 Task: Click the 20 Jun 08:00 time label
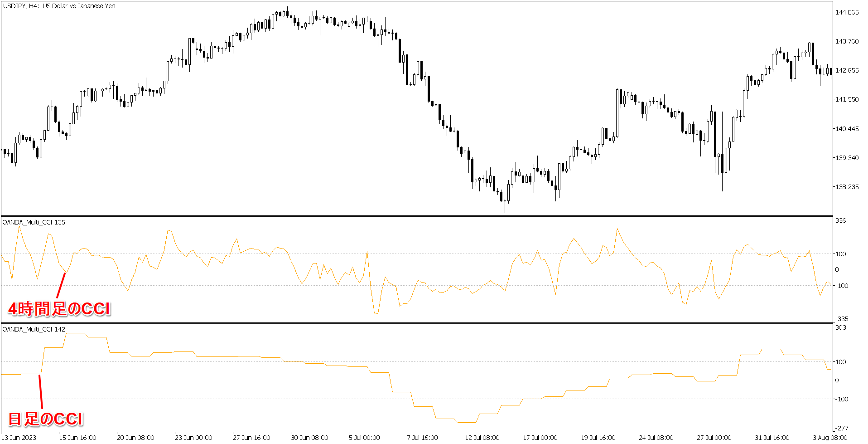tap(135, 438)
